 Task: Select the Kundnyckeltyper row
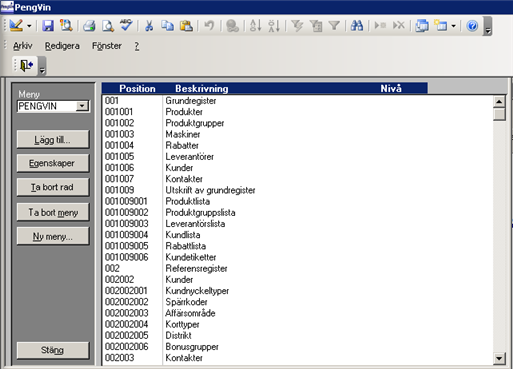(297, 291)
